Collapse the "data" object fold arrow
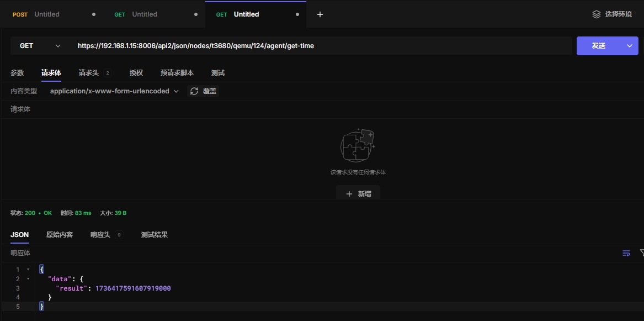Screen dimensions: 644x321 point(28,279)
